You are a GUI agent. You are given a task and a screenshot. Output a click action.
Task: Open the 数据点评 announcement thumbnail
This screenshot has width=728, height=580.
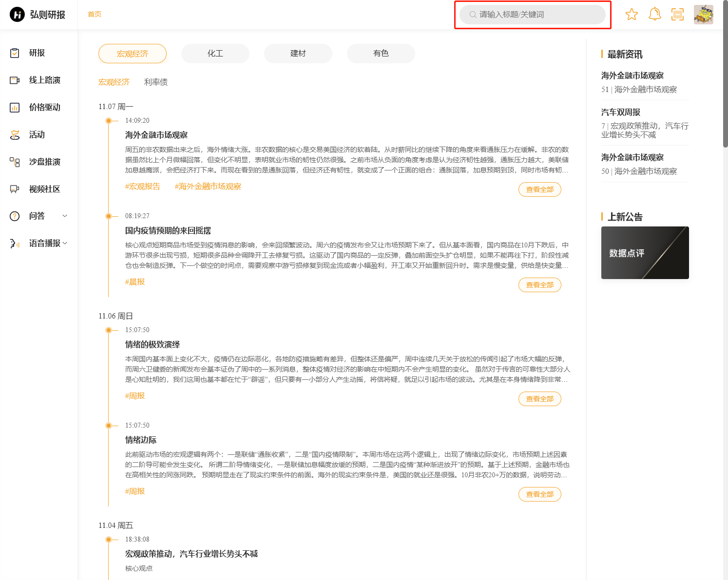(x=645, y=253)
